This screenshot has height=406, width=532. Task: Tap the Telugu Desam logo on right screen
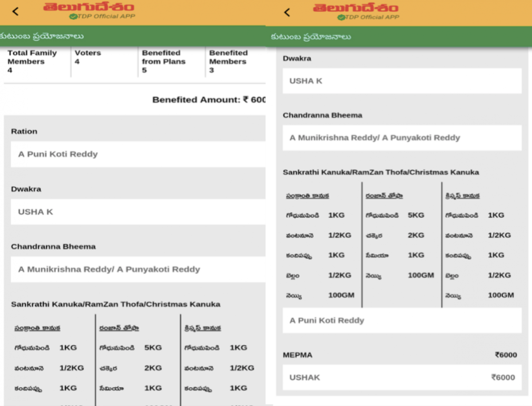(356, 8)
